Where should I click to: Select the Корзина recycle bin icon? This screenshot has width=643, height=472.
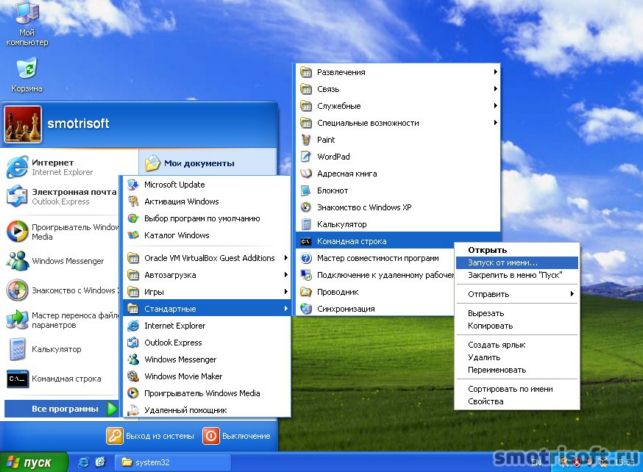(x=27, y=68)
